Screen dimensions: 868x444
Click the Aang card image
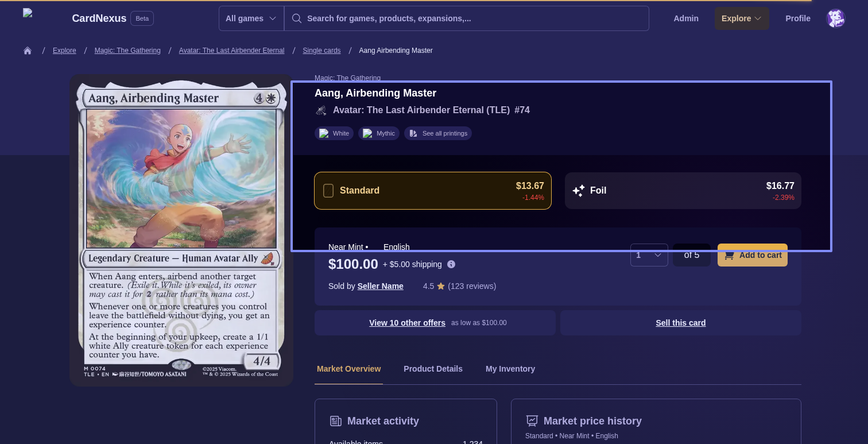click(x=181, y=230)
